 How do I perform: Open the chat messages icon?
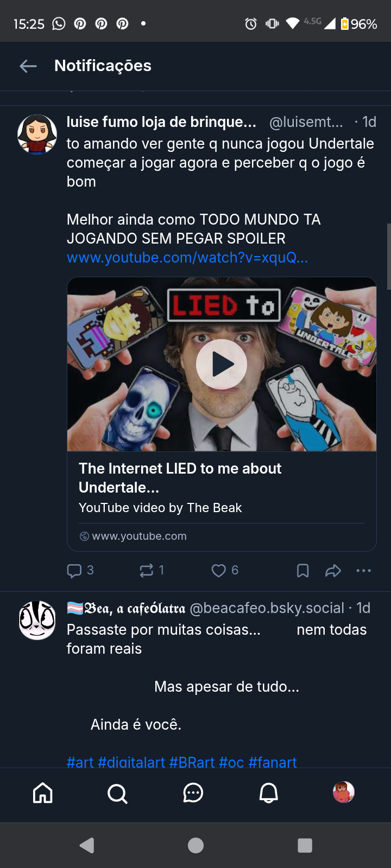[x=193, y=793]
